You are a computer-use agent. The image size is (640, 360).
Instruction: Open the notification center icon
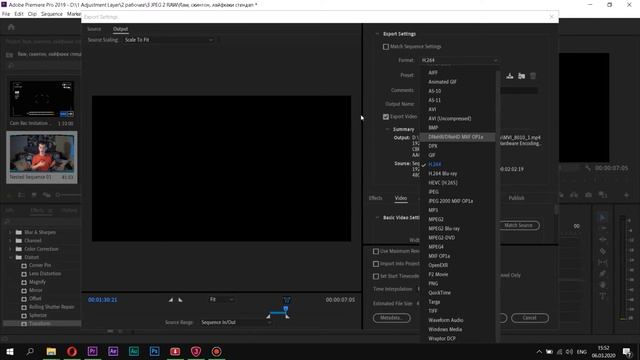tap(627, 352)
